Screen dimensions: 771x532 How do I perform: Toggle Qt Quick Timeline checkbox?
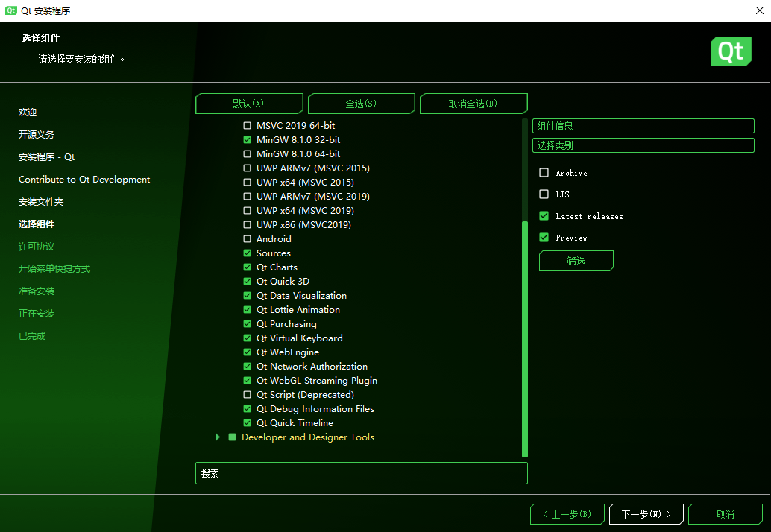248,423
